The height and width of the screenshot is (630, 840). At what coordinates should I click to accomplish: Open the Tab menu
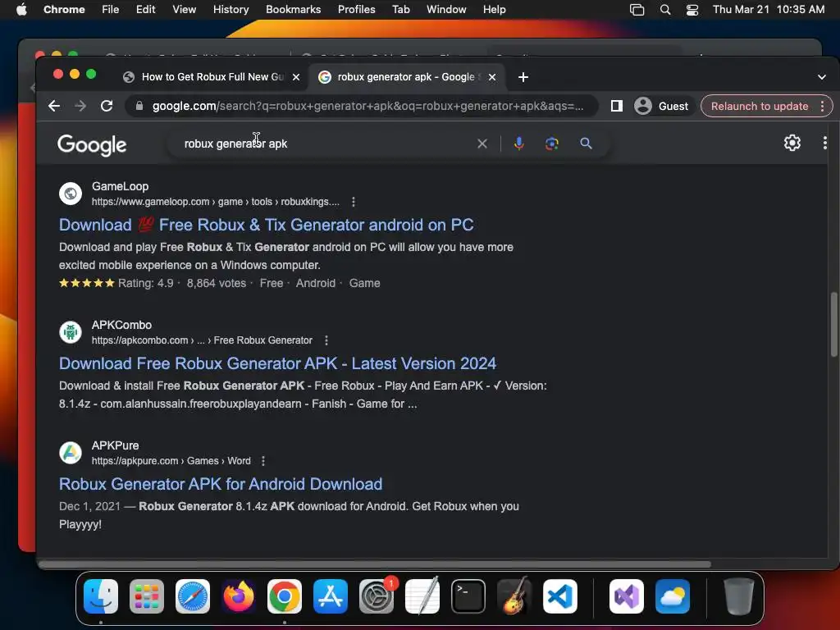tap(400, 9)
